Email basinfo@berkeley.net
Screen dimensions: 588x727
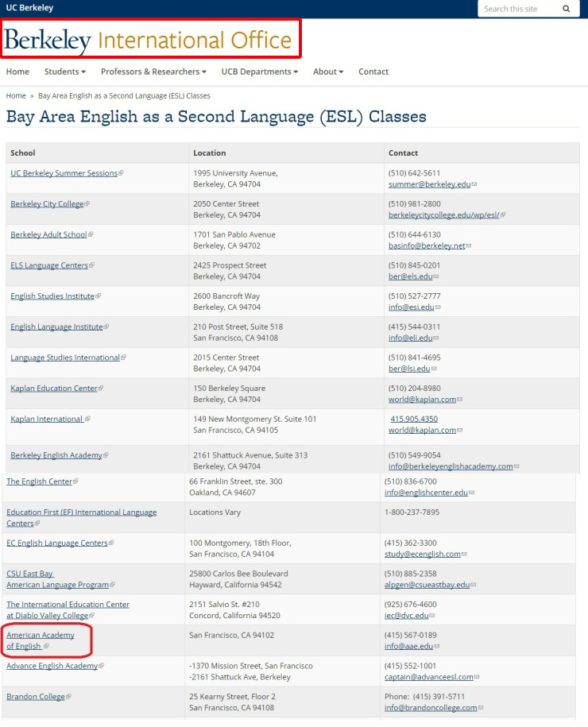click(x=427, y=246)
